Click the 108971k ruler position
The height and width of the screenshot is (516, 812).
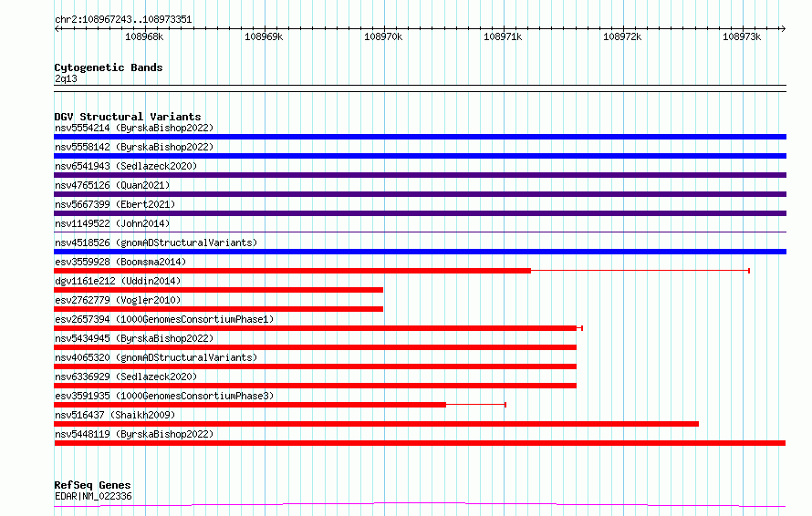tap(503, 36)
